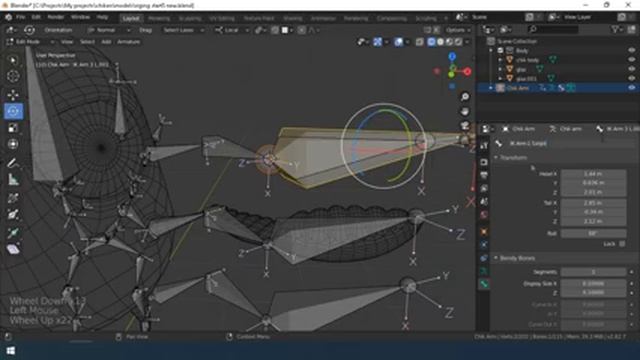The height and width of the screenshot is (360, 640).
Task: Click the red X axis on the navigation gizmo
Action: point(467,71)
